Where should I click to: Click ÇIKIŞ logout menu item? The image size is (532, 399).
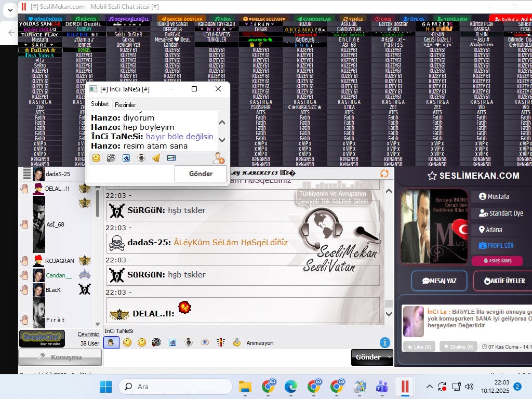[x=383, y=19]
